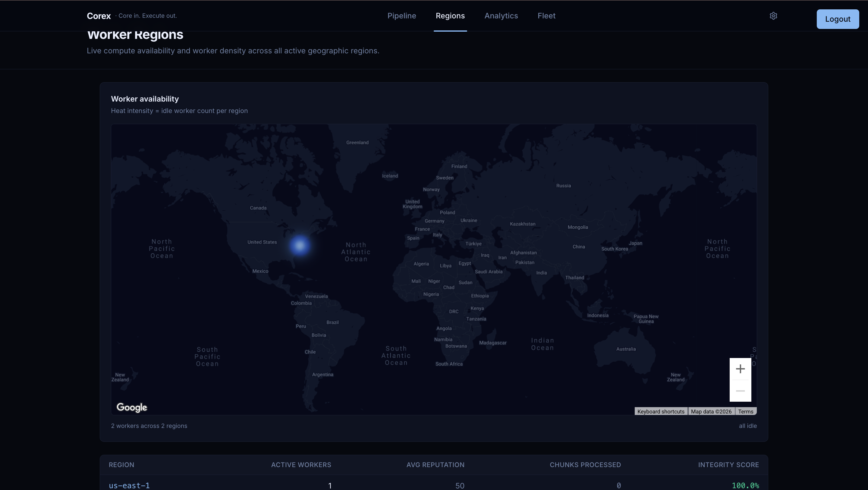Zoom out on the map with minus
This screenshot has width=868, height=490.
point(740,391)
